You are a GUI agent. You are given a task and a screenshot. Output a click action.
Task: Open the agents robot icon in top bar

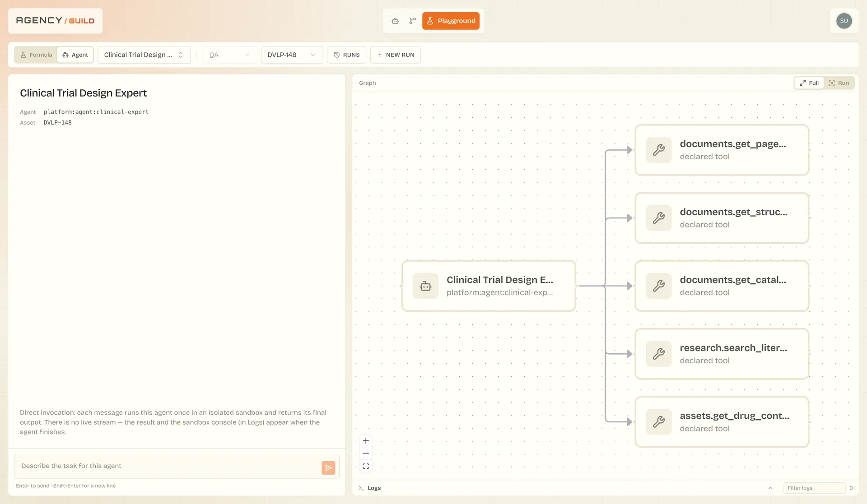[x=395, y=21]
